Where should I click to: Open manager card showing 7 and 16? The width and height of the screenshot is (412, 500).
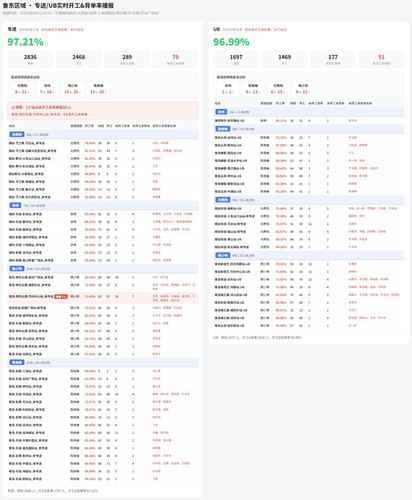point(47,89)
